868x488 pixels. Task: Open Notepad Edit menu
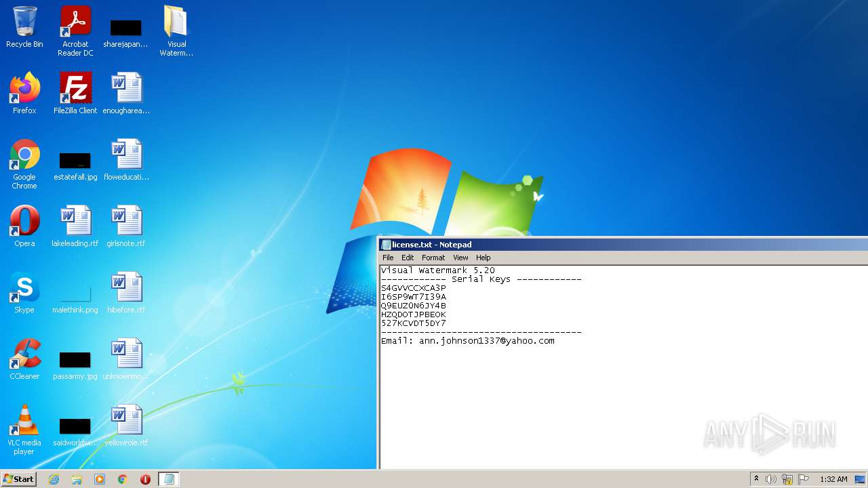[408, 258]
